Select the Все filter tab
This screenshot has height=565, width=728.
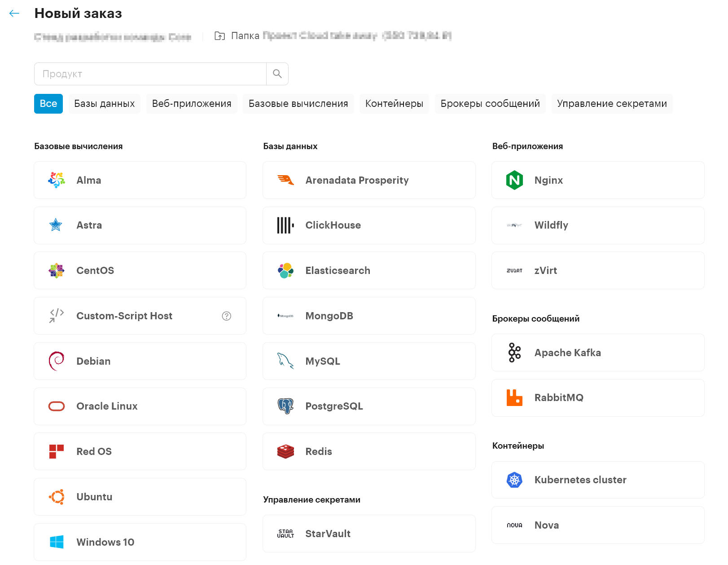(48, 104)
